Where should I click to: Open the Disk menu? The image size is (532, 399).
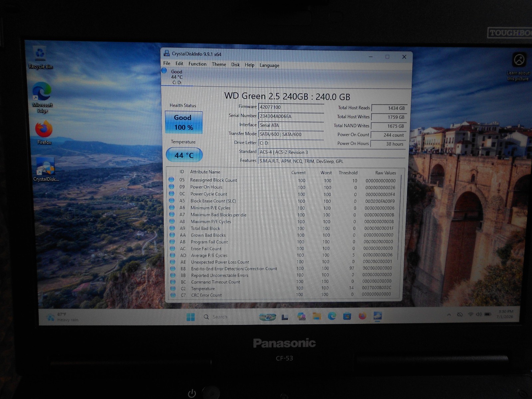235,65
